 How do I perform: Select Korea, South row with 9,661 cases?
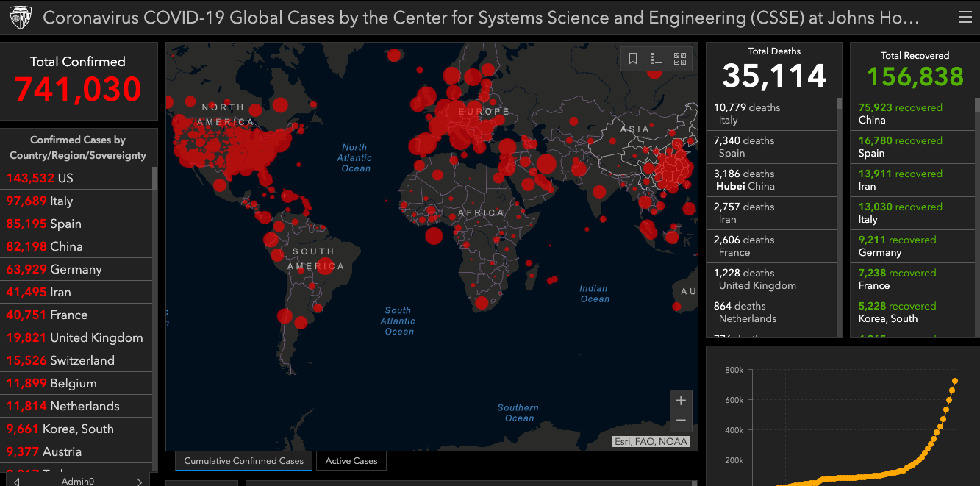pyautogui.click(x=76, y=429)
